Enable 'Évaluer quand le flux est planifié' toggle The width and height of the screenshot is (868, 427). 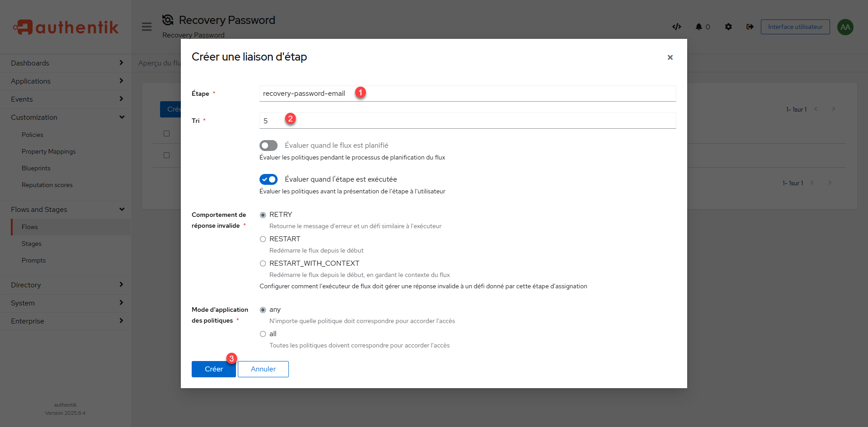tap(269, 145)
